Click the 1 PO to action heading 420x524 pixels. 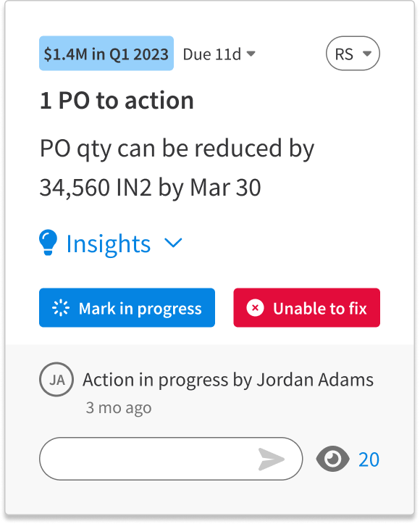pos(117,101)
